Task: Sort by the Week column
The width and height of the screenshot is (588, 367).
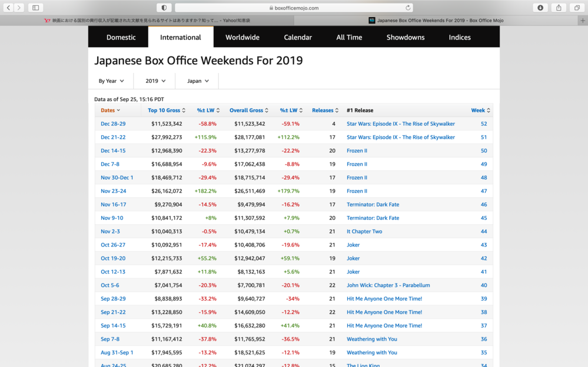Action: 480,110
